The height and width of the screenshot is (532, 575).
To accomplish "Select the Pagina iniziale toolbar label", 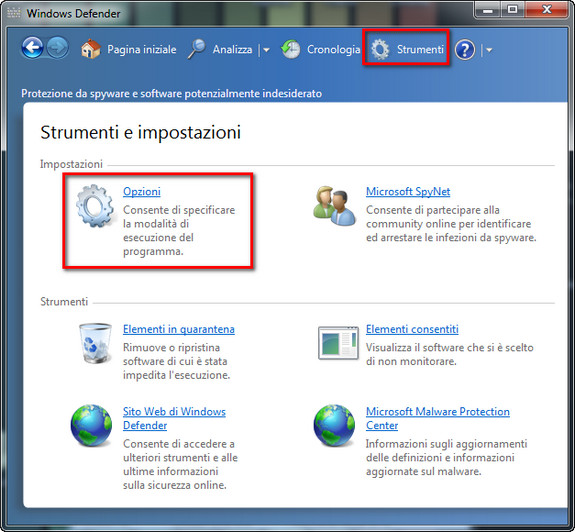I will 142,49.
